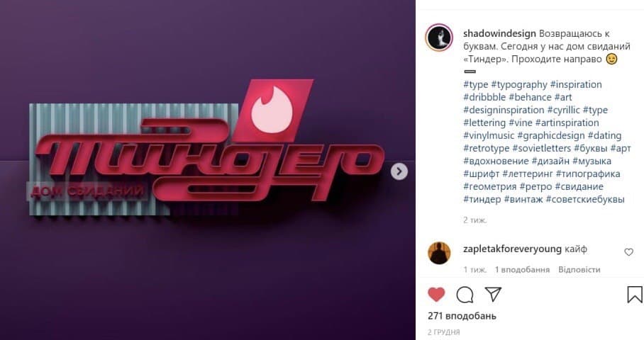Screen dimensions: 644x340
Task: Like zapletakforeveryoung's comment heart
Action: 628,252
